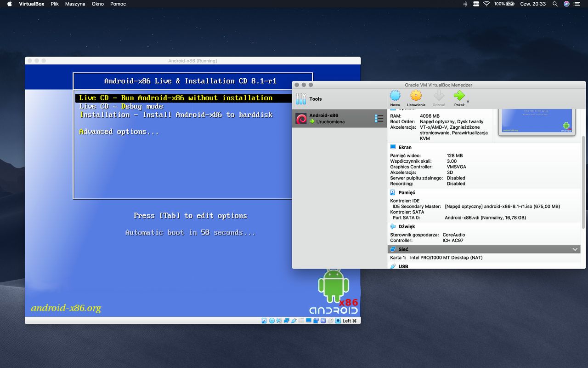This screenshot has width=588, height=368.
Task: Click the audio status icon
Action: point(279,321)
